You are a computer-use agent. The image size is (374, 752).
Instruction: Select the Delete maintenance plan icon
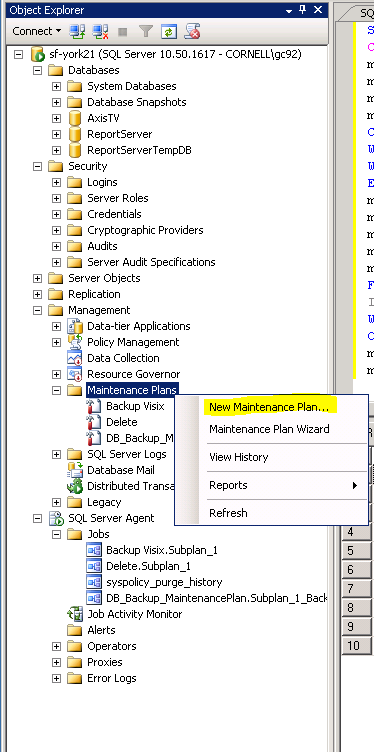pos(94,422)
